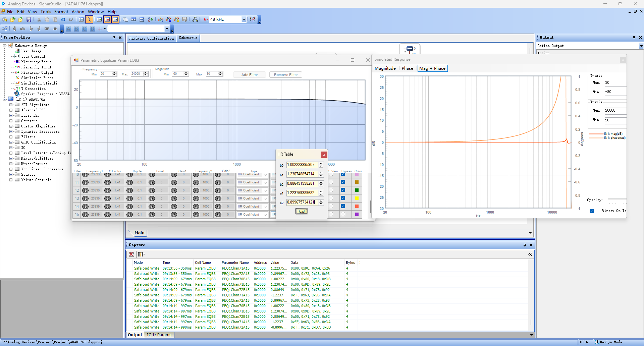Open Type dropdown for filter row 15
This screenshot has height=346, width=644.
265,215
